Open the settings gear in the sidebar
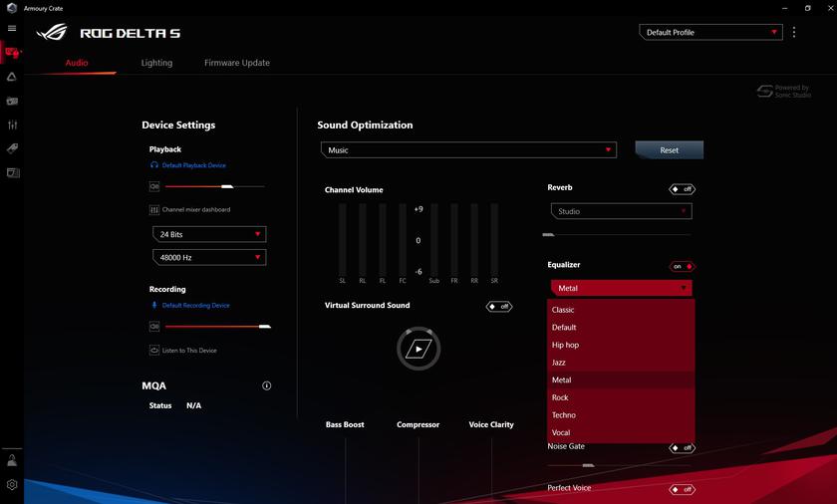Viewport: 837px width, 504px height. point(12,485)
